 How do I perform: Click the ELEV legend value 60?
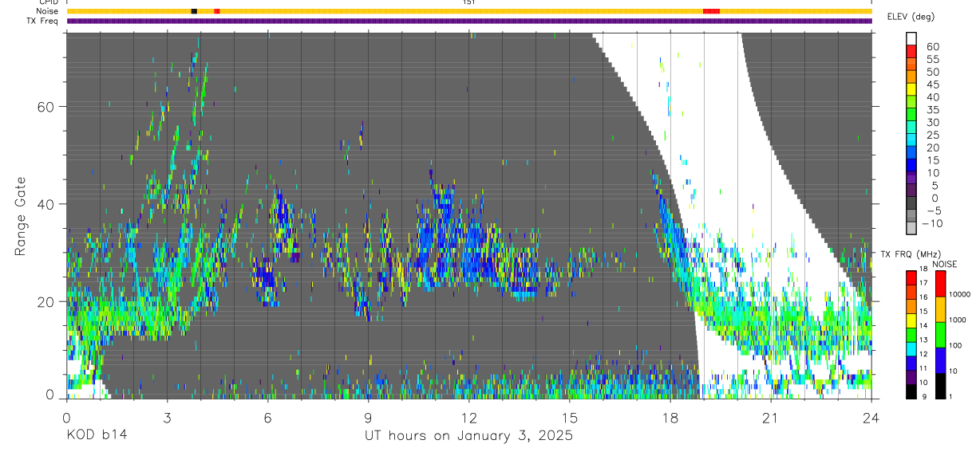(932, 46)
